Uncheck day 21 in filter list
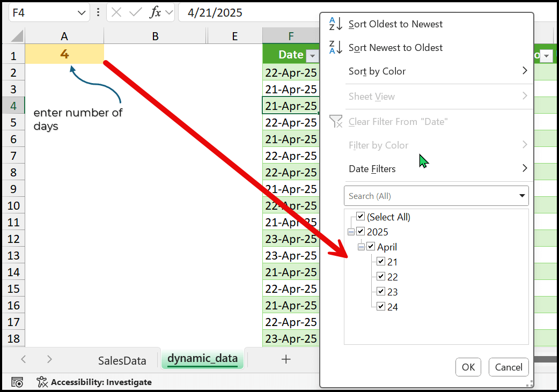Image resolution: width=559 pixels, height=392 pixels. click(x=381, y=262)
